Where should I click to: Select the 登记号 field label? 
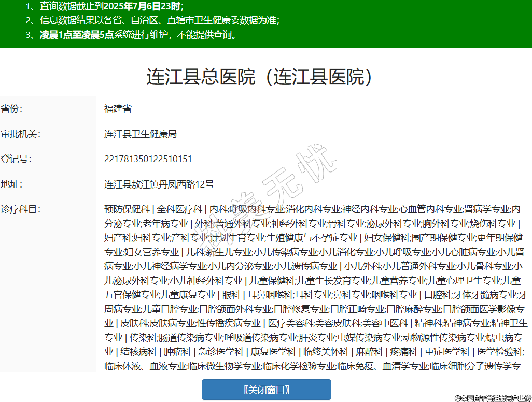[x=16, y=159]
